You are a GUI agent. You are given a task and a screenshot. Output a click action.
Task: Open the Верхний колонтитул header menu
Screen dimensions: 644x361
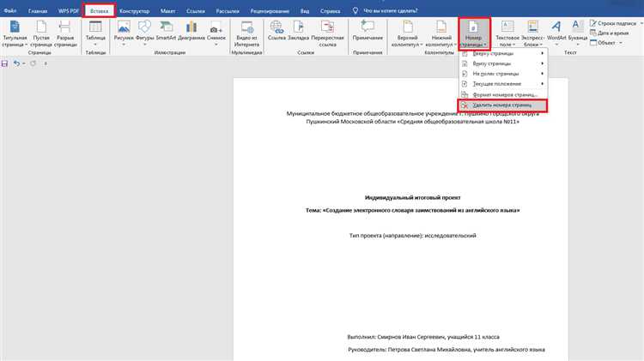(x=407, y=33)
